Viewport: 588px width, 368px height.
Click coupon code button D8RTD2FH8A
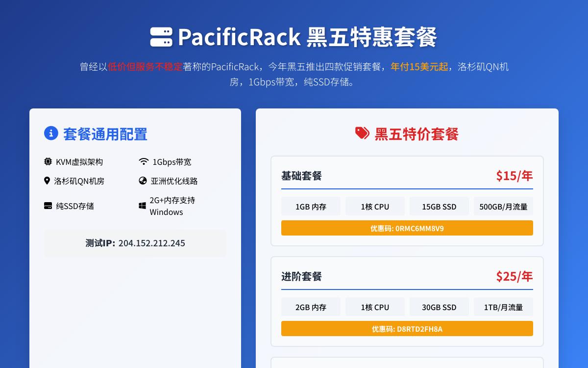point(407,328)
